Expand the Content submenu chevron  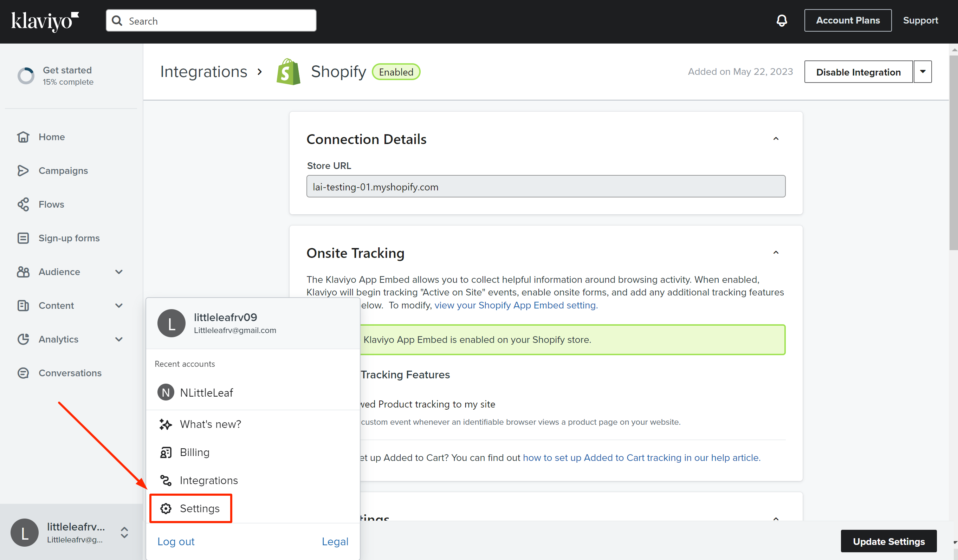click(119, 305)
